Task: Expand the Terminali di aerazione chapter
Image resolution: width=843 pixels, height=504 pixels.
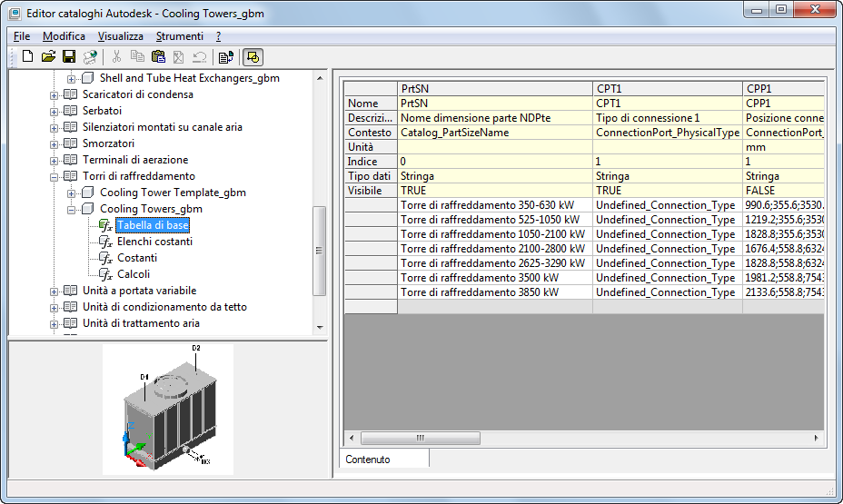Action: (54, 161)
